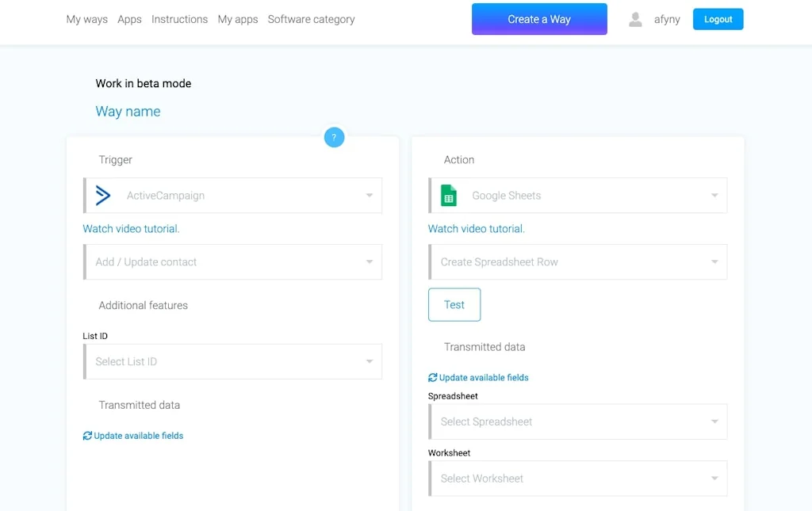
Task: Click refresh icon under Trigger transmitted data
Action: (87, 436)
